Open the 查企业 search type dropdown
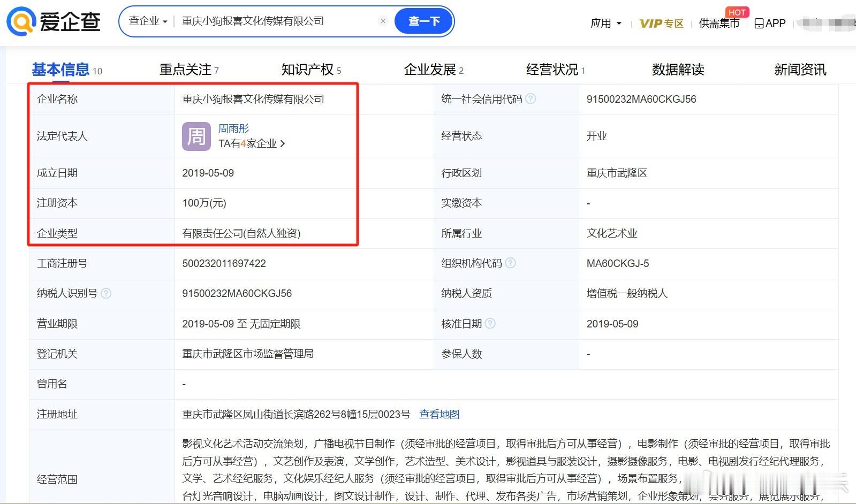The image size is (856, 504). [x=148, y=21]
